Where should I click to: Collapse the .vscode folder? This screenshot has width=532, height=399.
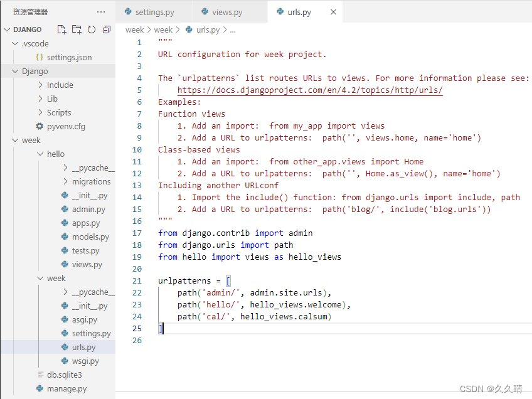point(14,43)
